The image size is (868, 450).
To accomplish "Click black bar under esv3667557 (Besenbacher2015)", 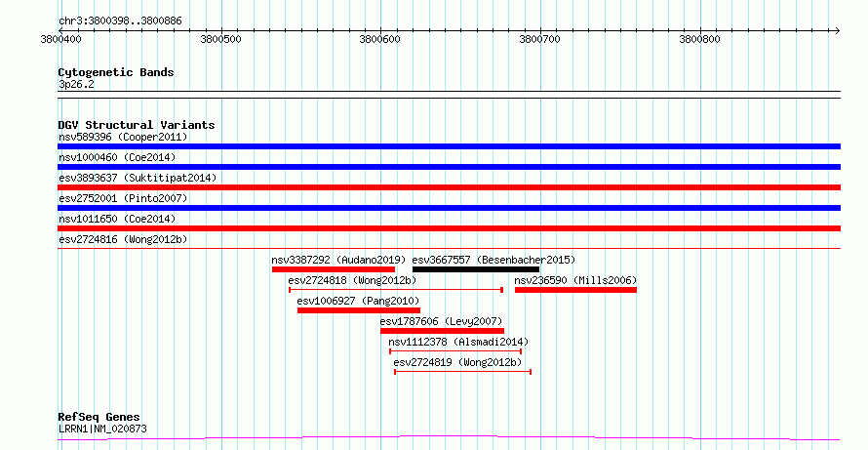I will 476,269.
